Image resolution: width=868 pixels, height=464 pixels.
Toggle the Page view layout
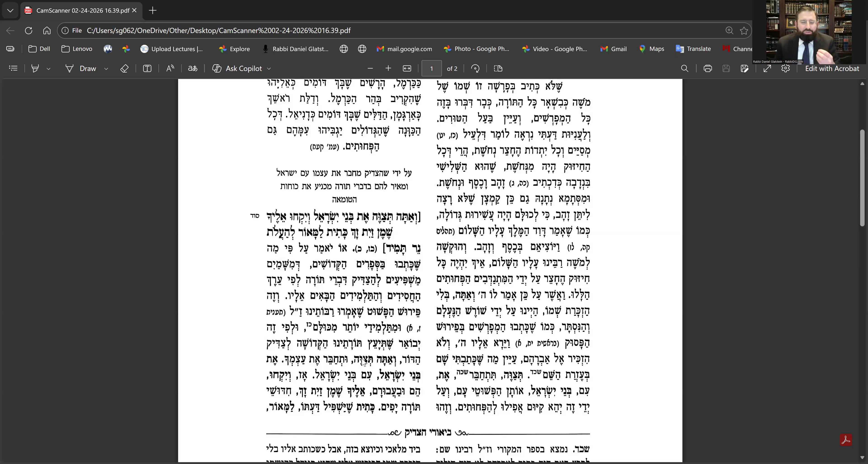(498, 69)
